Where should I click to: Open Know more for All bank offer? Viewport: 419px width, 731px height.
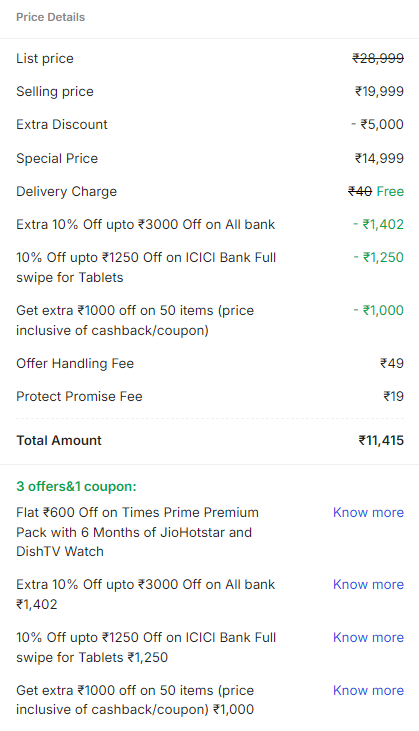(x=368, y=584)
